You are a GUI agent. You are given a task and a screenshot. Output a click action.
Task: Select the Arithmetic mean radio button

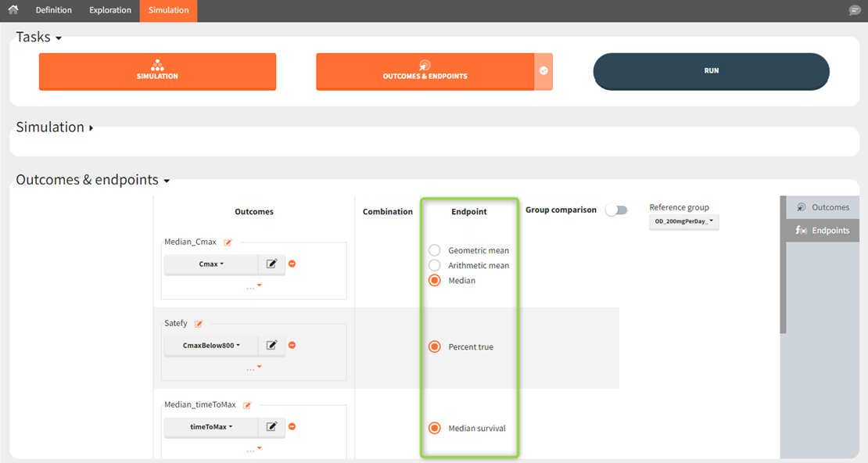435,265
